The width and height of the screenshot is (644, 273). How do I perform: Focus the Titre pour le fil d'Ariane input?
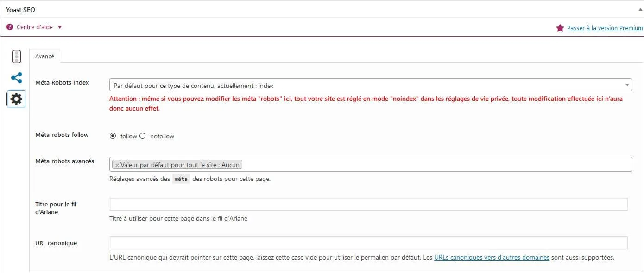pyautogui.click(x=368, y=205)
